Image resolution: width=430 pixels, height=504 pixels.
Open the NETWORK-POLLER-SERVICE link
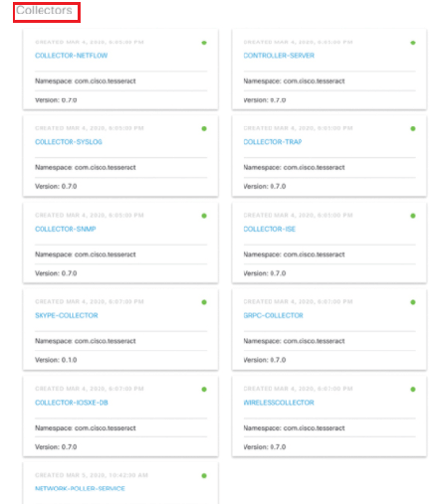[79, 489]
